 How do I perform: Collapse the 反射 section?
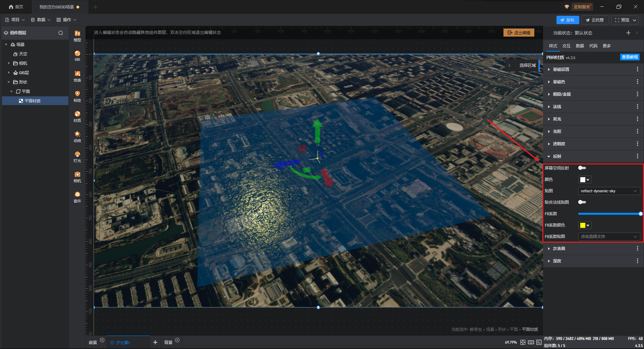[557, 156]
